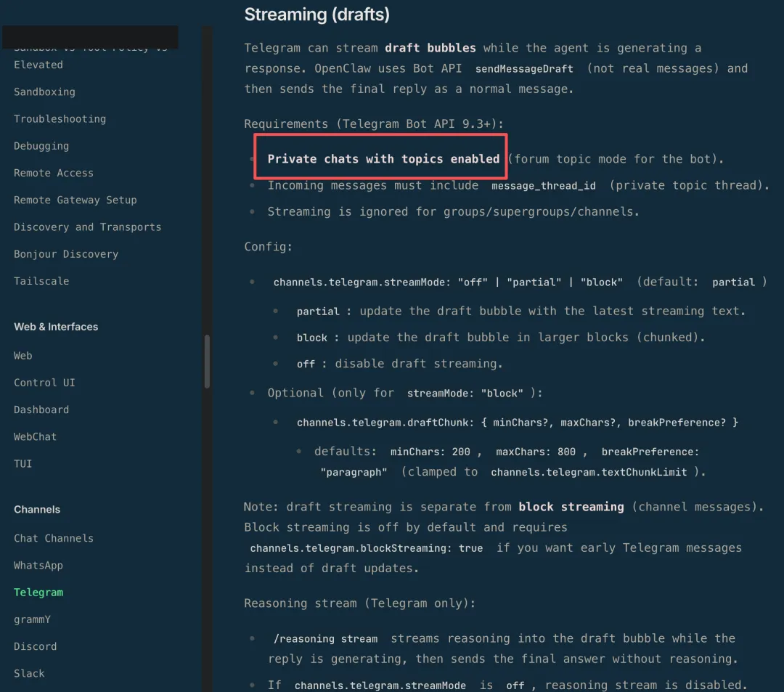Viewport: 784px width, 692px height.
Task: Click the Web & Interfaces section header
Action: pos(56,327)
